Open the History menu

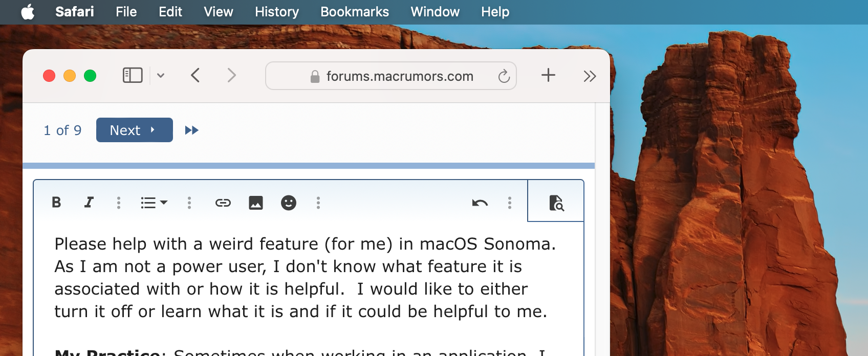277,12
